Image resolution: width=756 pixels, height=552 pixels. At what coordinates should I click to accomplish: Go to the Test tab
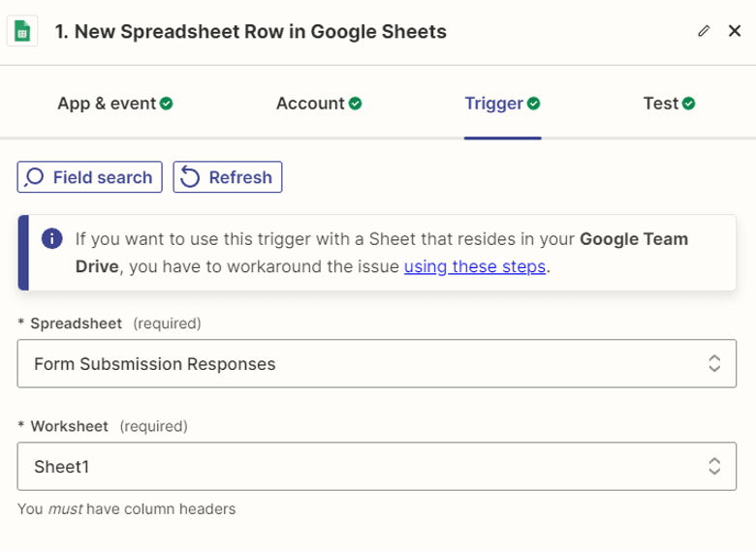[x=669, y=103]
